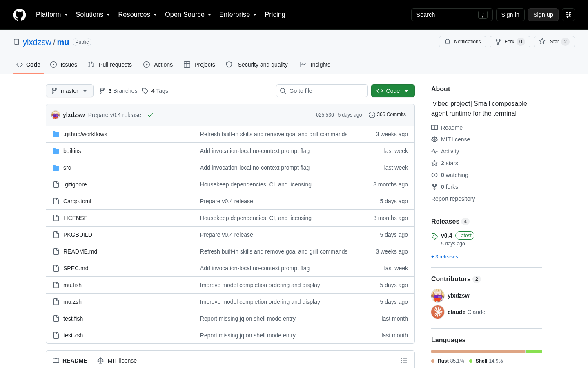This screenshot has height=368, width=588.
Task: Open the Pricing link
Action: pyautogui.click(x=275, y=15)
